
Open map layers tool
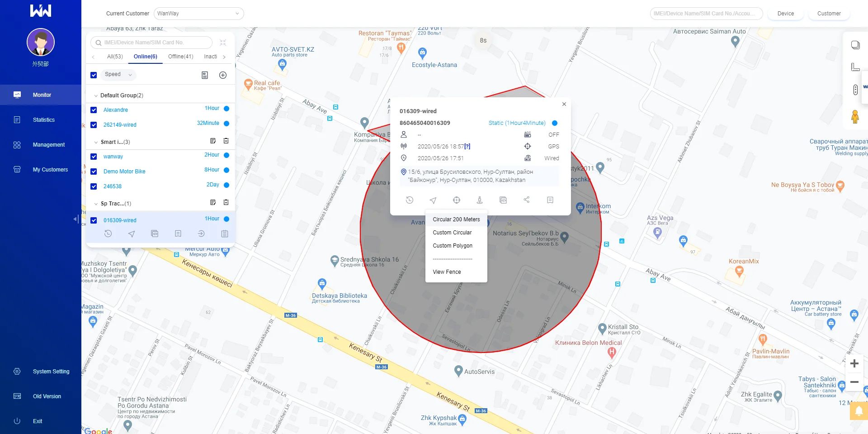tap(855, 45)
